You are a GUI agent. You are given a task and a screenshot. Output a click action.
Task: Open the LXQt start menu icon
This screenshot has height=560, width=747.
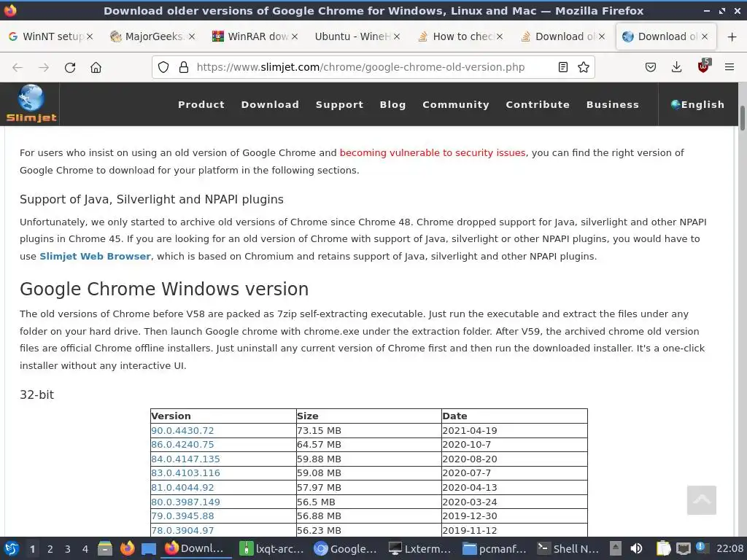click(x=12, y=548)
